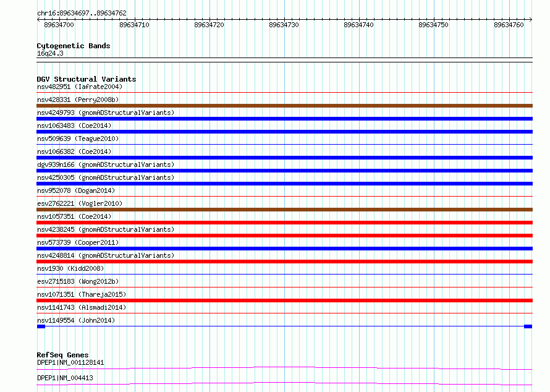
Task: Select the RefSeq Genes track title
Action: click(62, 355)
